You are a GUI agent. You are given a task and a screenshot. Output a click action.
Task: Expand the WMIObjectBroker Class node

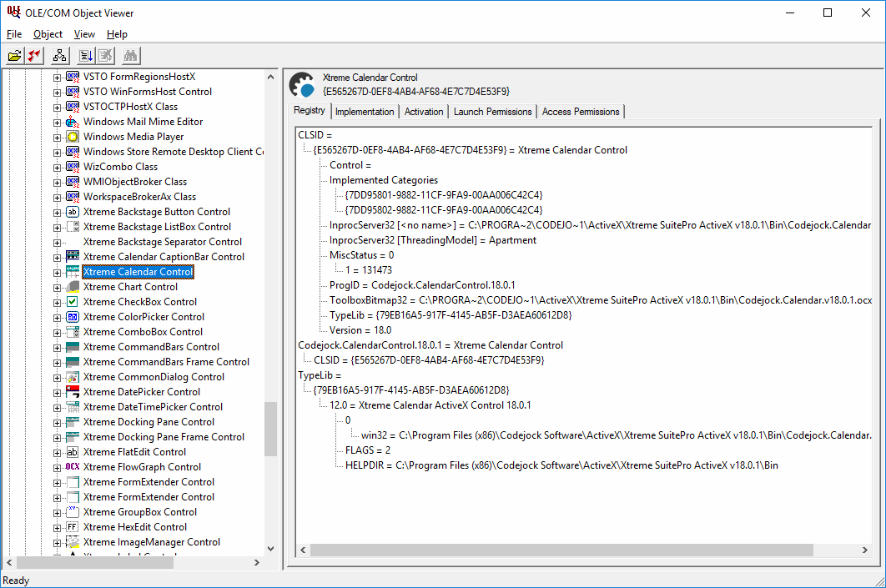tap(57, 183)
